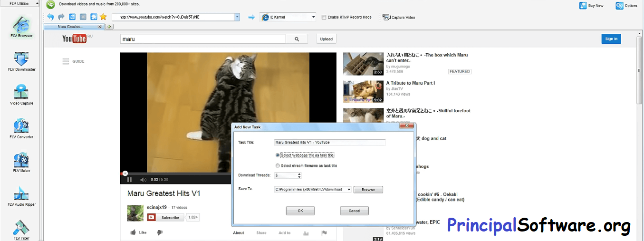
Task: Go to home page
Action: (94, 17)
